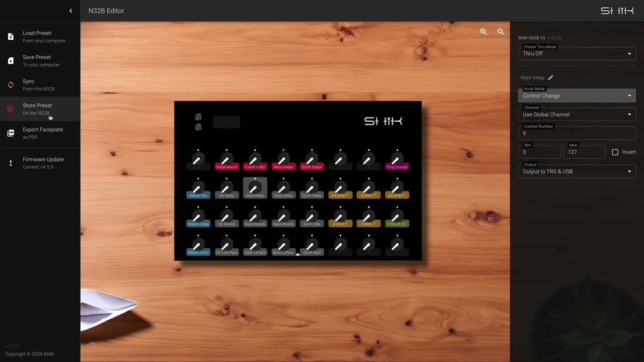
Task: Click the Firmware Update upload icon
Action: pos(11,163)
